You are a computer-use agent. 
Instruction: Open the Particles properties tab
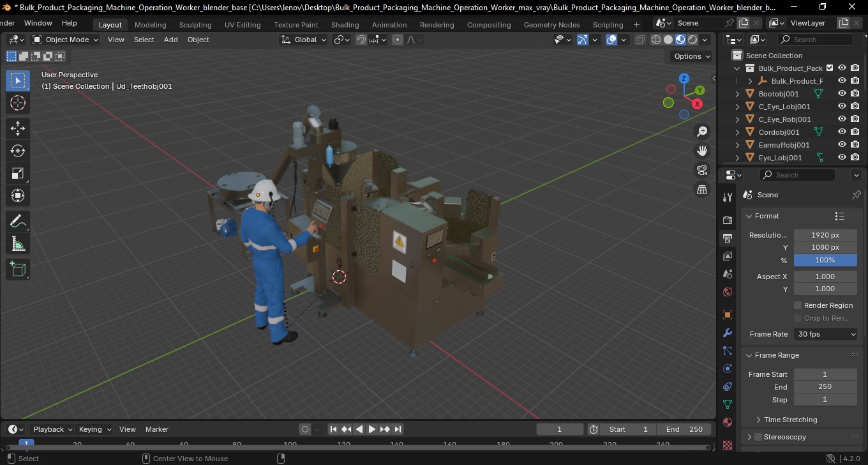click(728, 351)
